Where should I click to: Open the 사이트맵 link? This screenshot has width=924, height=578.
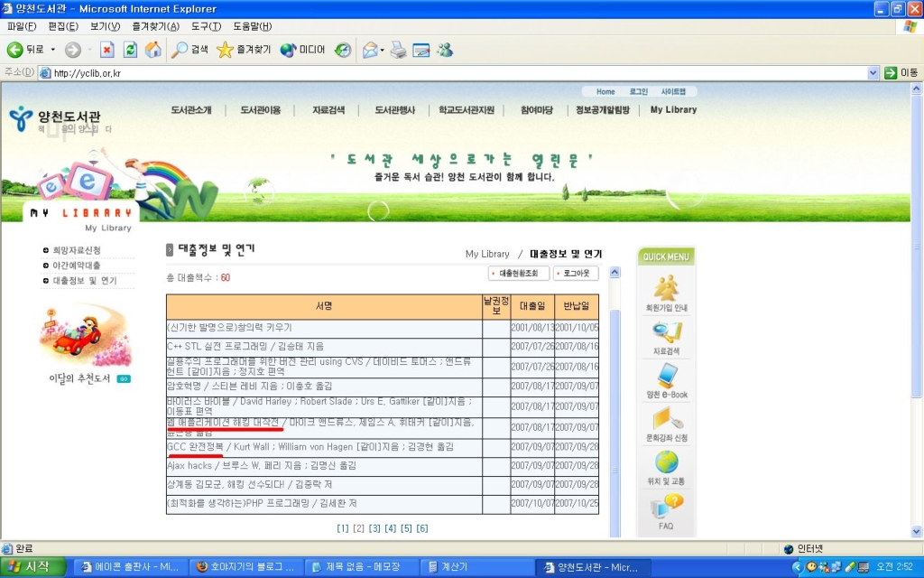click(x=673, y=91)
